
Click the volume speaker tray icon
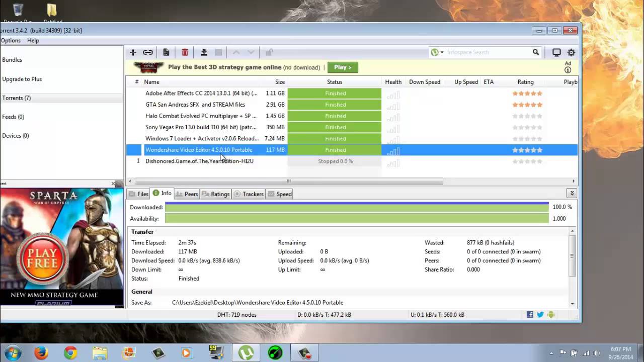597,353
